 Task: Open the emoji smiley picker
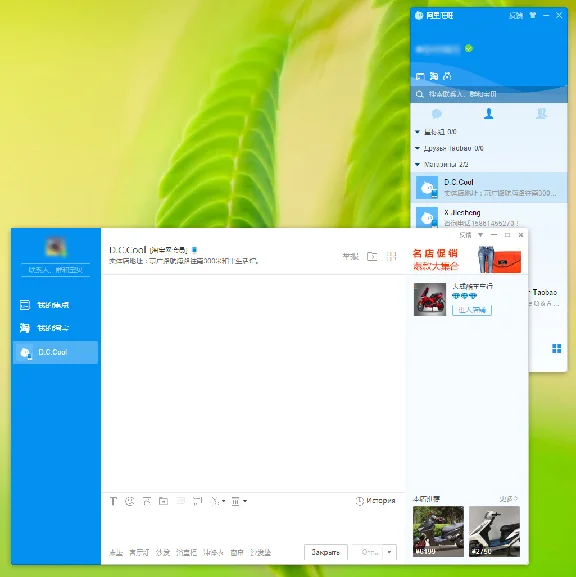coord(130,501)
